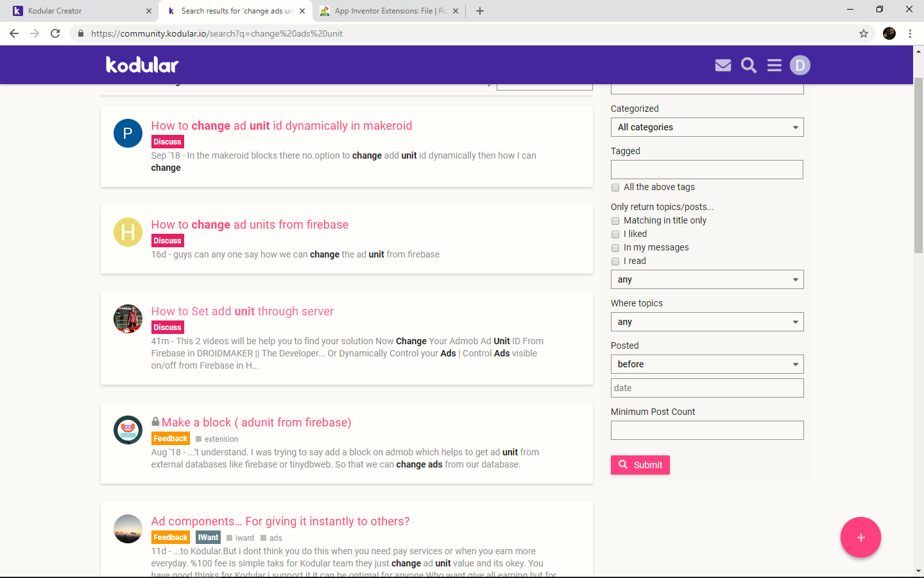The height and width of the screenshot is (578, 924).
Task: Click the pink floating plus button
Action: 860,538
